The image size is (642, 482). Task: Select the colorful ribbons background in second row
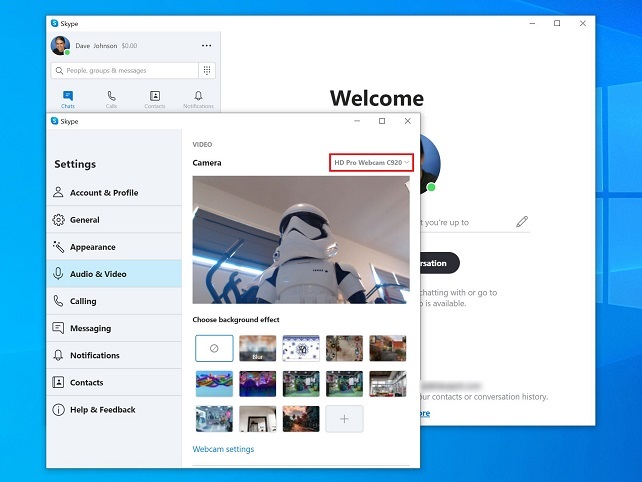[214, 384]
